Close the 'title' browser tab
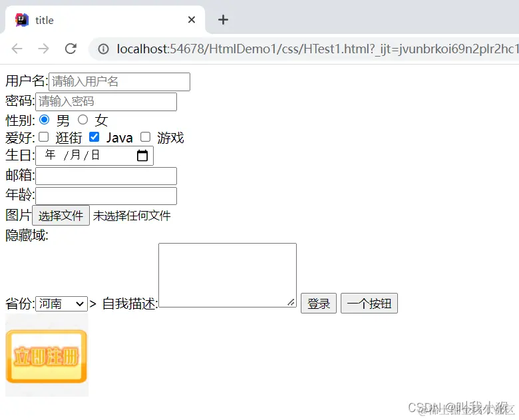The image size is (519, 420). 192,20
